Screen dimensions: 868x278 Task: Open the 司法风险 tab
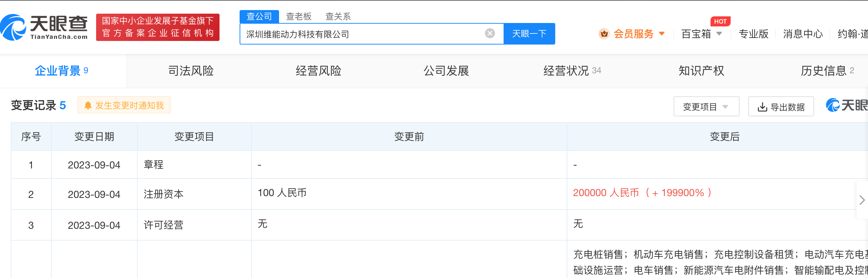pos(191,71)
